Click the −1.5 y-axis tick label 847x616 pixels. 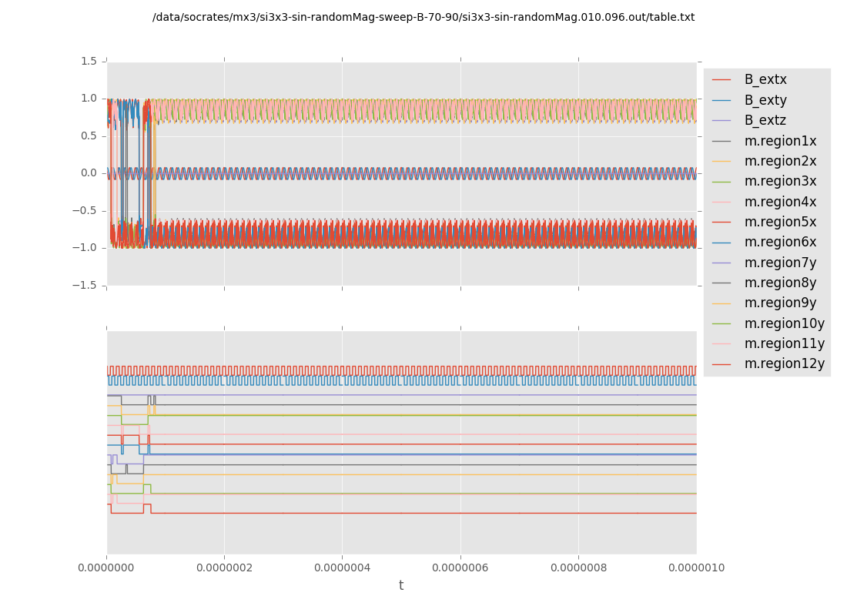pyautogui.click(x=87, y=285)
